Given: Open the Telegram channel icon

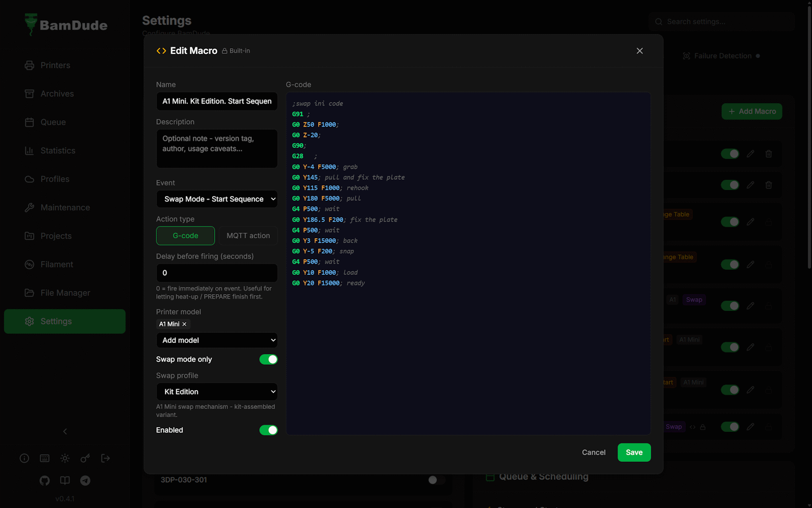Looking at the screenshot, I should (85, 481).
